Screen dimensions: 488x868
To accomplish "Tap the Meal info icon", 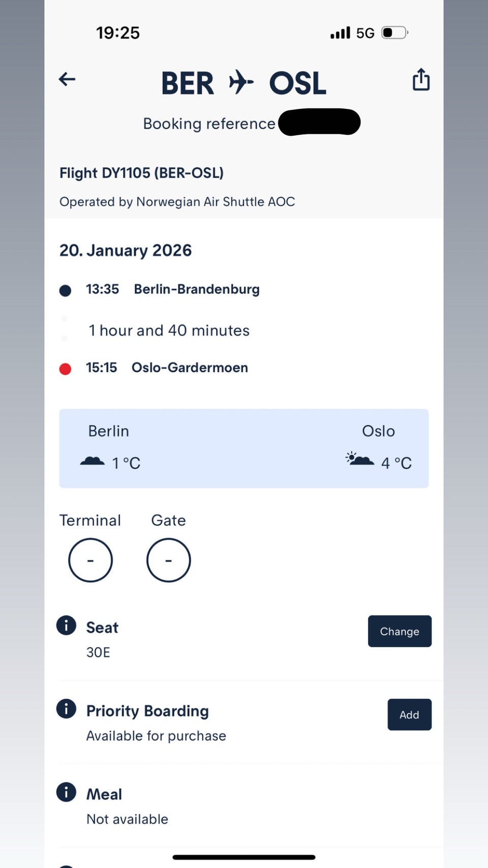I will 66,792.
